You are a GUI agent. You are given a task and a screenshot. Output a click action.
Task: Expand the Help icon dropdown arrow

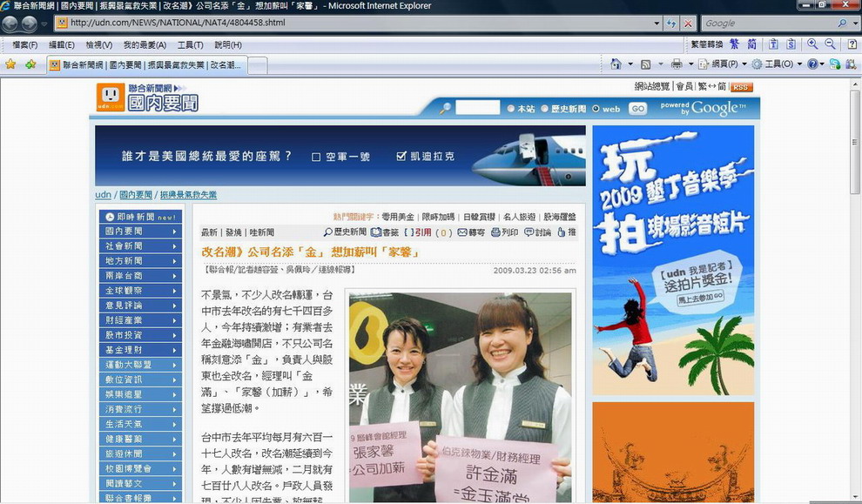click(822, 64)
